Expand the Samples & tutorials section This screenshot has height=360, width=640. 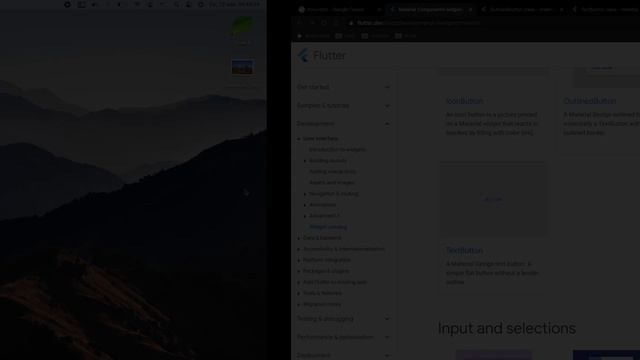[343, 105]
